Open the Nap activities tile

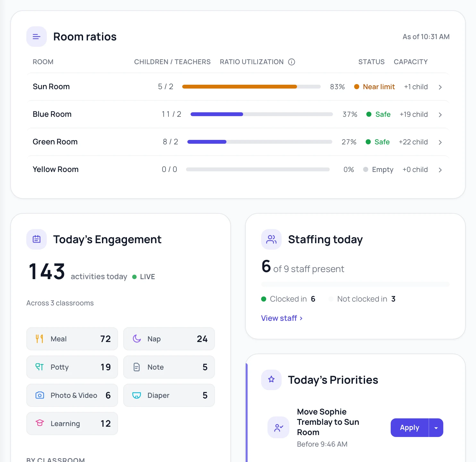click(x=169, y=339)
